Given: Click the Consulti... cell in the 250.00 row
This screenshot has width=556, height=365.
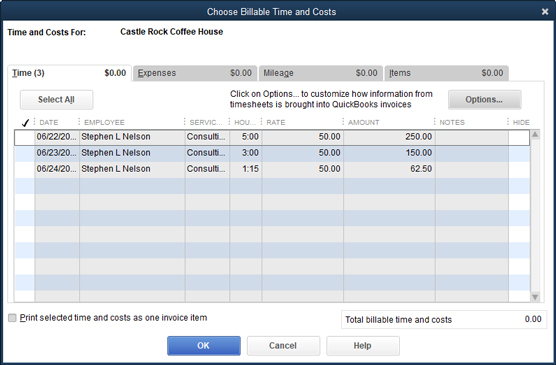Looking at the screenshot, I should pos(207,137).
